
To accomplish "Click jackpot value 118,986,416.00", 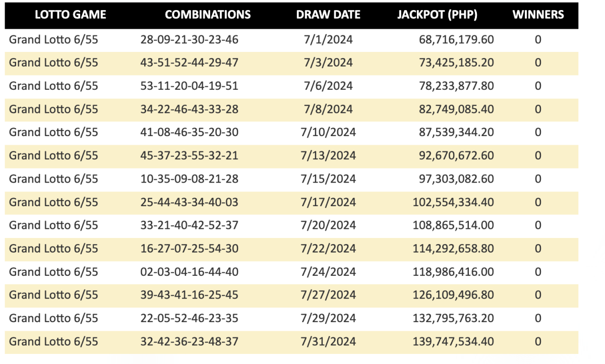I will click(454, 272).
